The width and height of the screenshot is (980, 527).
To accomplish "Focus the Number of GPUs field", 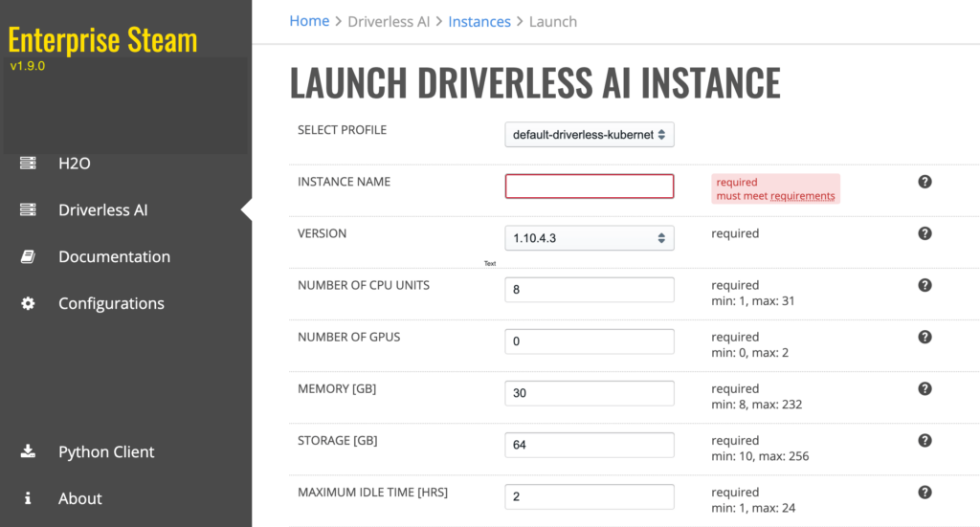I will click(590, 341).
